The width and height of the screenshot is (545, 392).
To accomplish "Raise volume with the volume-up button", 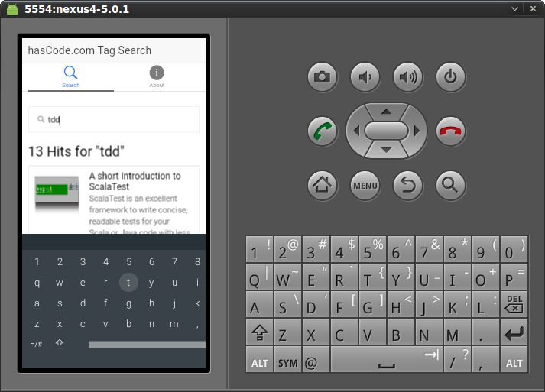I will (x=407, y=77).
